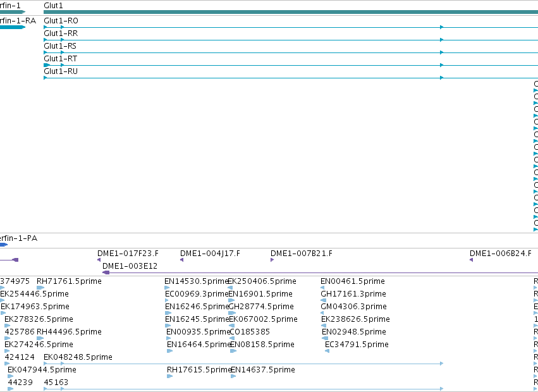The height and width of the screenshot is (392, 538).
Task: Select the Glut1-RS transcript label
Action: click(60, 46)
